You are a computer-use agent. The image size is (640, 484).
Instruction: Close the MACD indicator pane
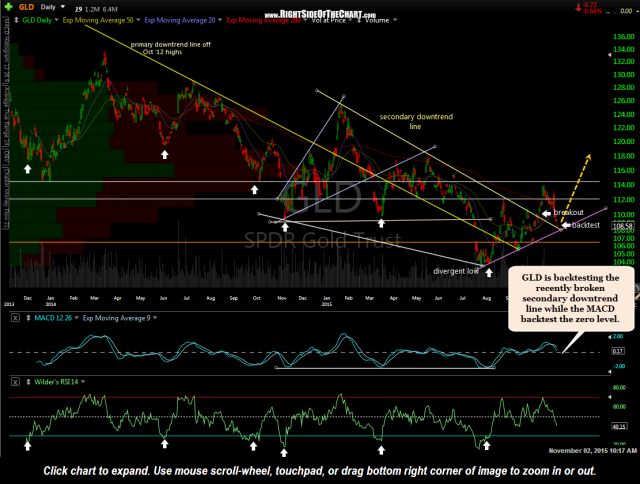15,318
